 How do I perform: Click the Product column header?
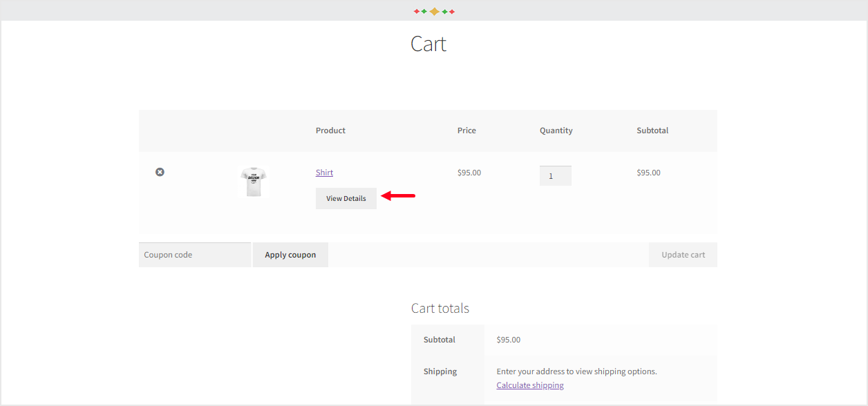point(330,130)
